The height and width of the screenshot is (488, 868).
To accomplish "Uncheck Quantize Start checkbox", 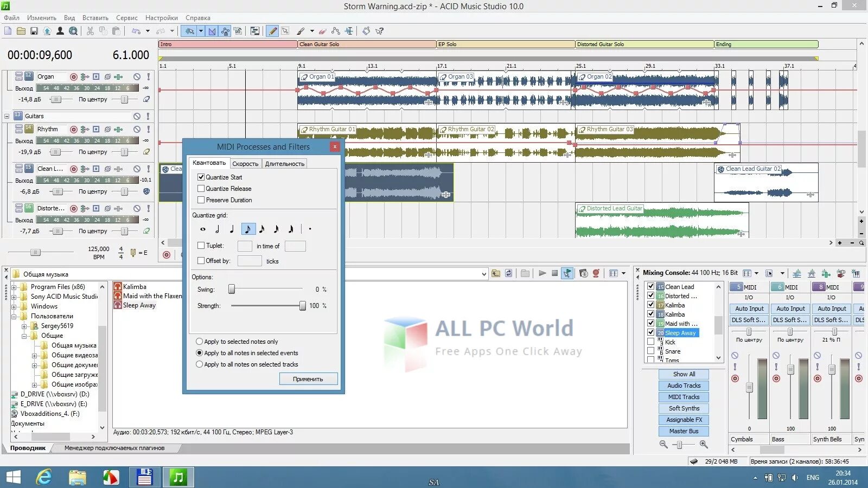I will [201, 177].
